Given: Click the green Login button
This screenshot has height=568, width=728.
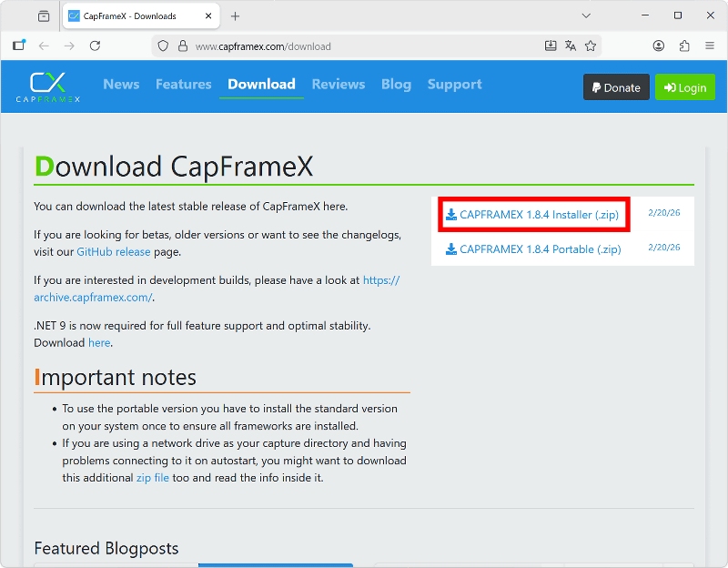Looking at the screenshot, I should point(684,87).
